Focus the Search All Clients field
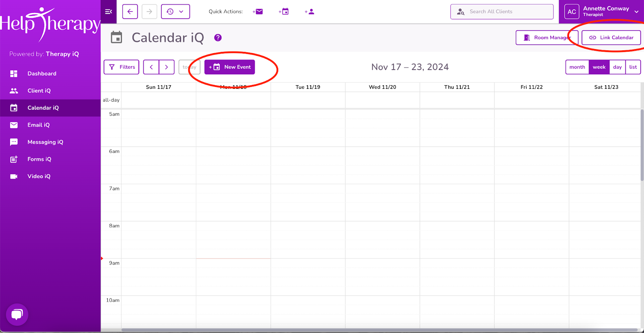 tap(502, 12)
